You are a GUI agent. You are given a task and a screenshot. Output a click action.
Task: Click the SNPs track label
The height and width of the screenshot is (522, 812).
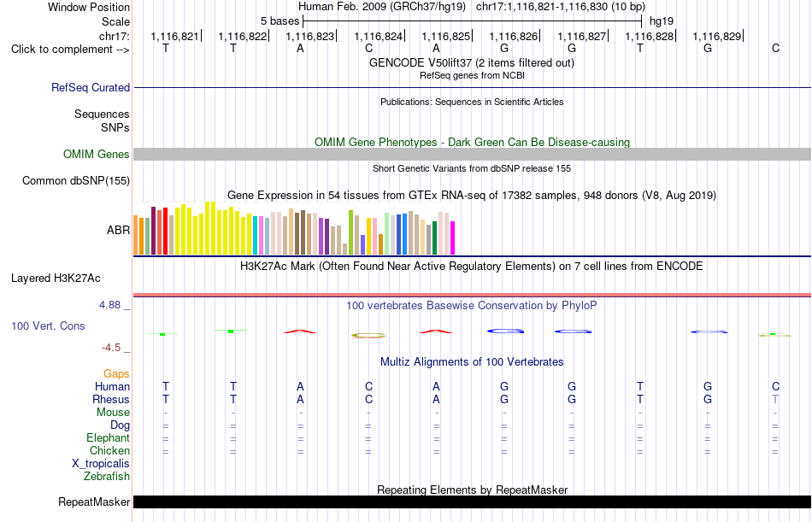115,127
